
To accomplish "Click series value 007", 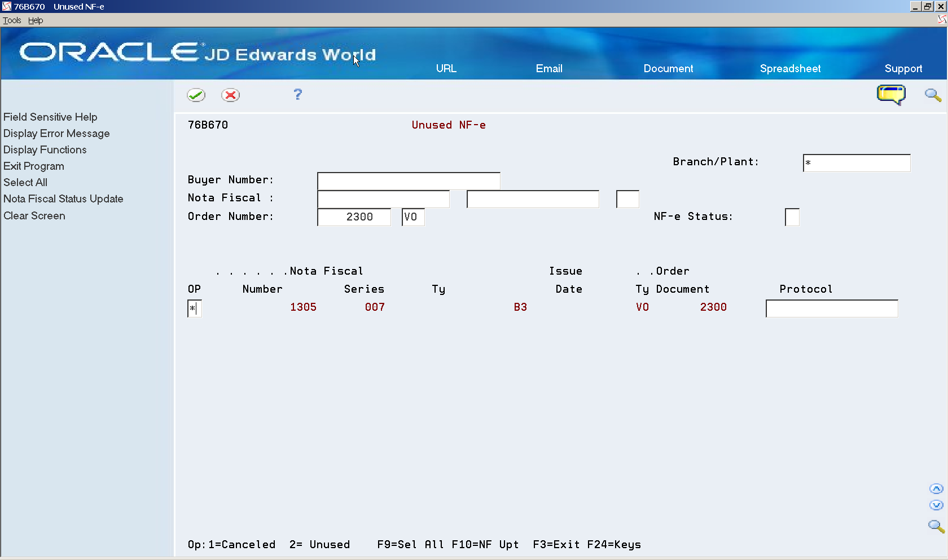I will 375,307.
